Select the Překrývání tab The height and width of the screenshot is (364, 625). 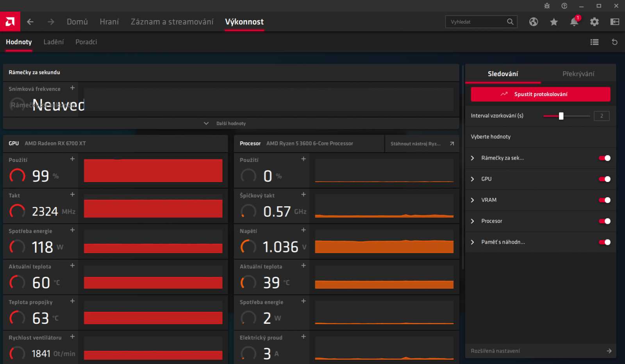point(579,74)
